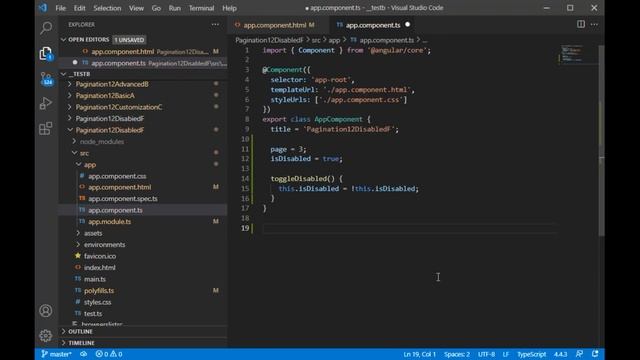Click the editor vertical scrollbar
The image size is (640, 360).
(601, 141)
